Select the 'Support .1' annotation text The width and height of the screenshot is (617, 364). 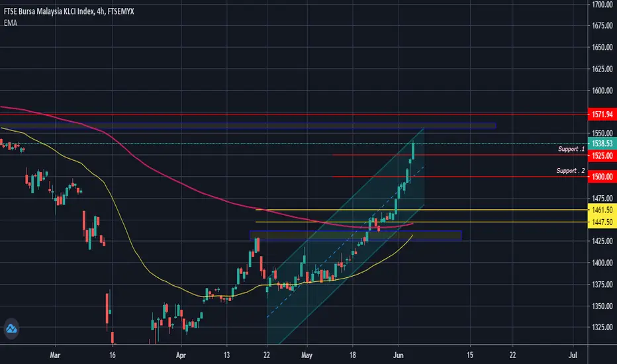[571, 149]
